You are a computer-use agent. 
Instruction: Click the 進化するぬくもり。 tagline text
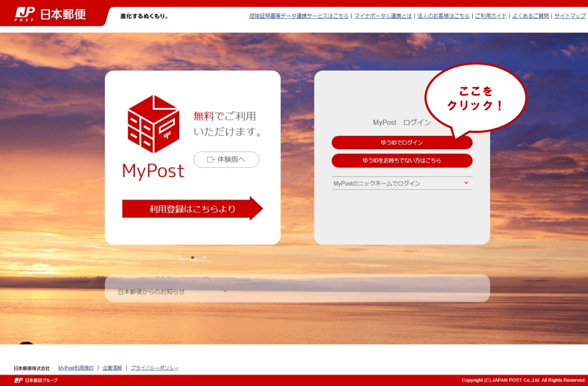point(144,16)
